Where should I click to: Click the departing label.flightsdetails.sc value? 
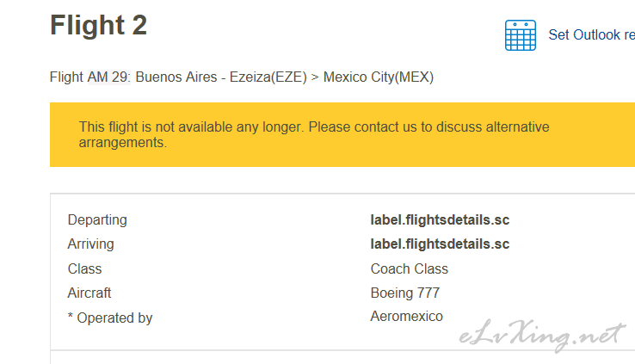click(440, 219)
